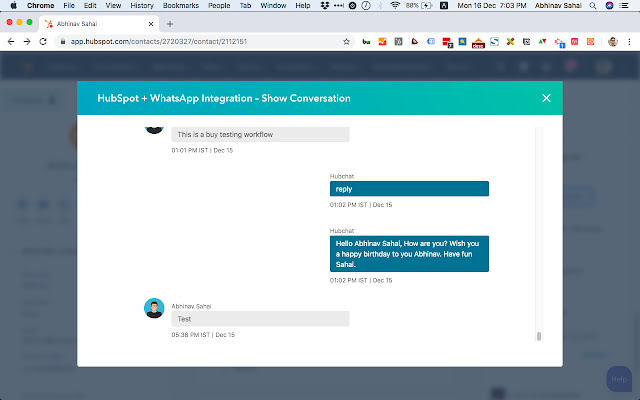
Task: Click the 'bu' extension icon
Action: 366,42
